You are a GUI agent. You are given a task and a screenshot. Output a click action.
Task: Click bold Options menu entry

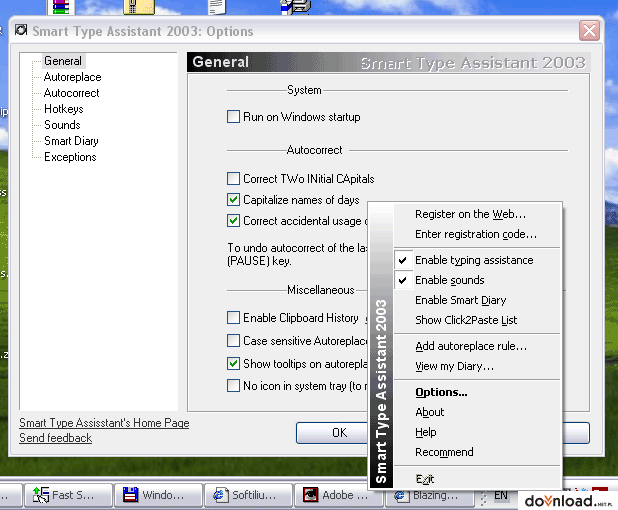[x=477, y=392]
